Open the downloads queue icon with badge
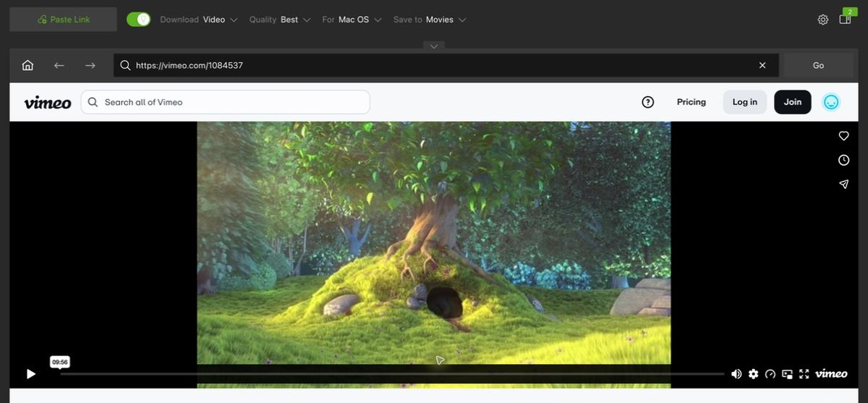The image size is (868, 403). point(846,18)
